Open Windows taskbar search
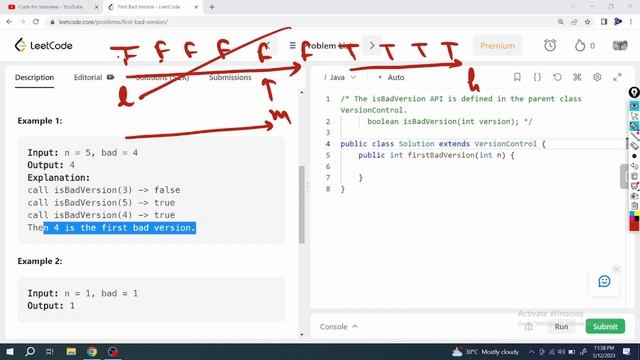This screenshot has width=640, height=360. 30,351
